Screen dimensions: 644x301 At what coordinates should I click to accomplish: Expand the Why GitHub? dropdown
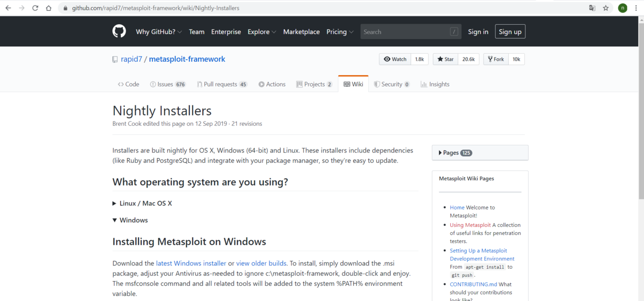(x=159, y=32)
